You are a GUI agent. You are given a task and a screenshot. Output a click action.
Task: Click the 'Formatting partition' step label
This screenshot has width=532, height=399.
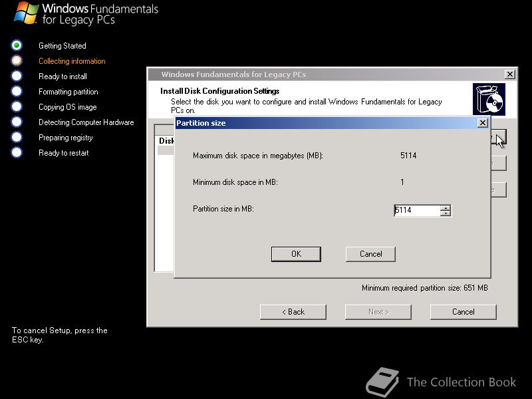click(x=68, y=92)
